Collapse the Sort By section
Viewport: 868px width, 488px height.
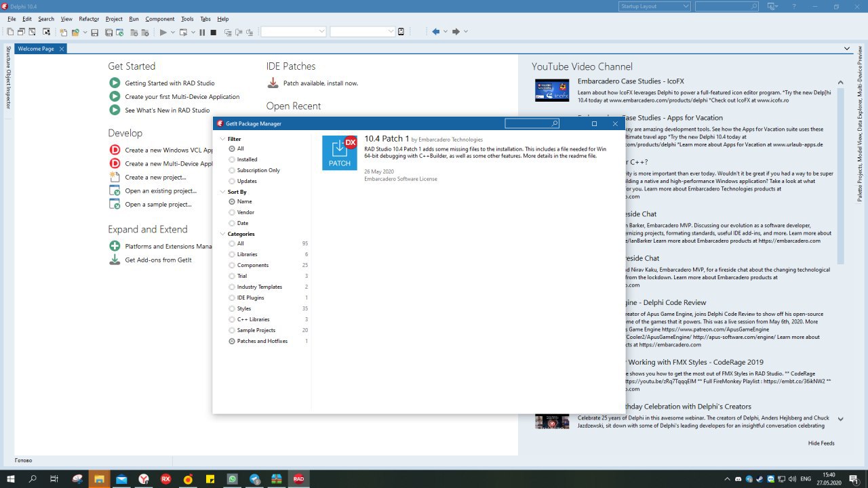pyautogui.click(x=222, y=192)
